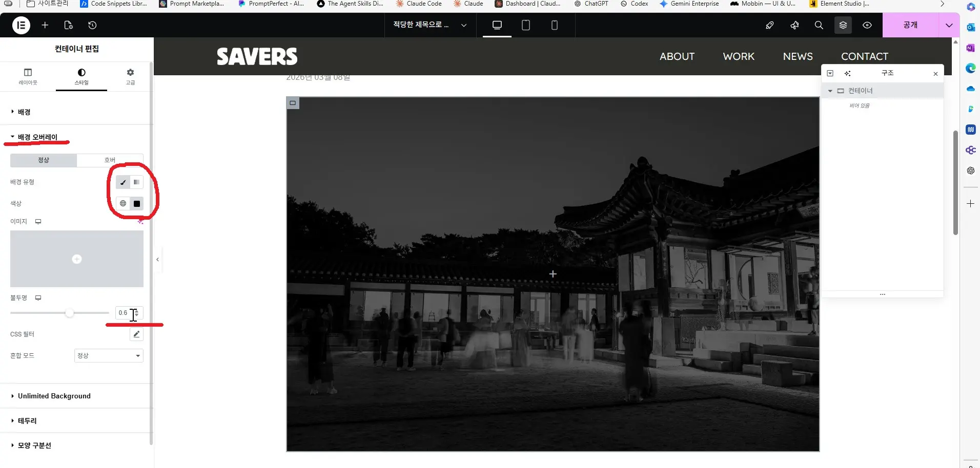
Task: Open the add element panel with plus icon
Action: (x=45, y=25)
